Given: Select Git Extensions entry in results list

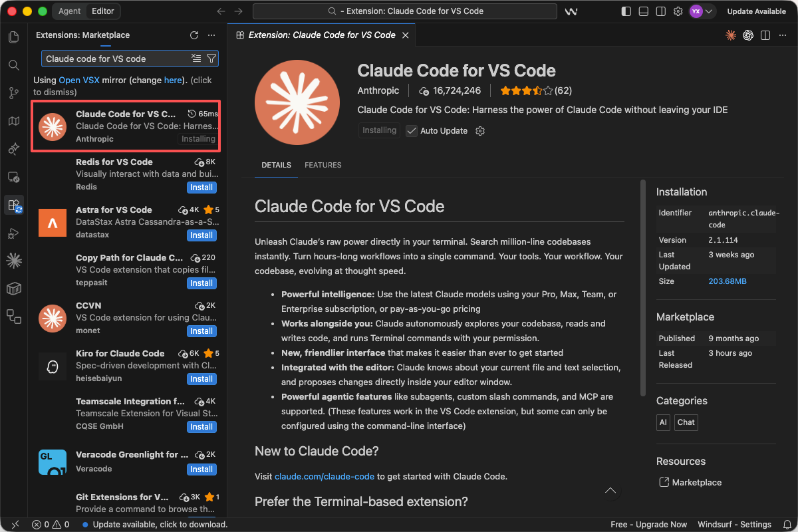Looking at the screenshot, I should [128, 503].
